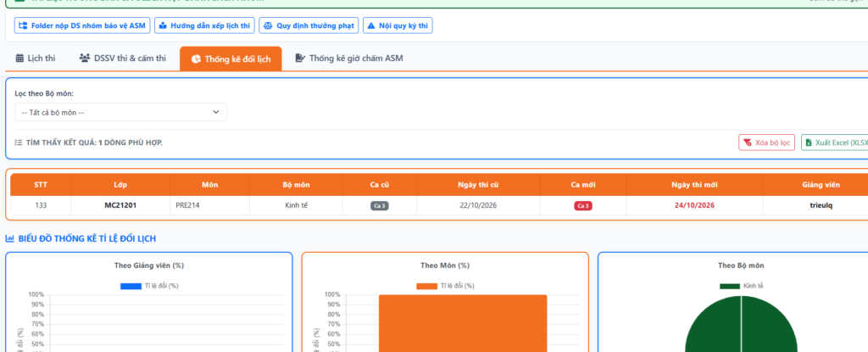Expand the Tất cả bộ môn dropdown
The image size is (868, 352).
pyautogui.click(x=120, y=113)
